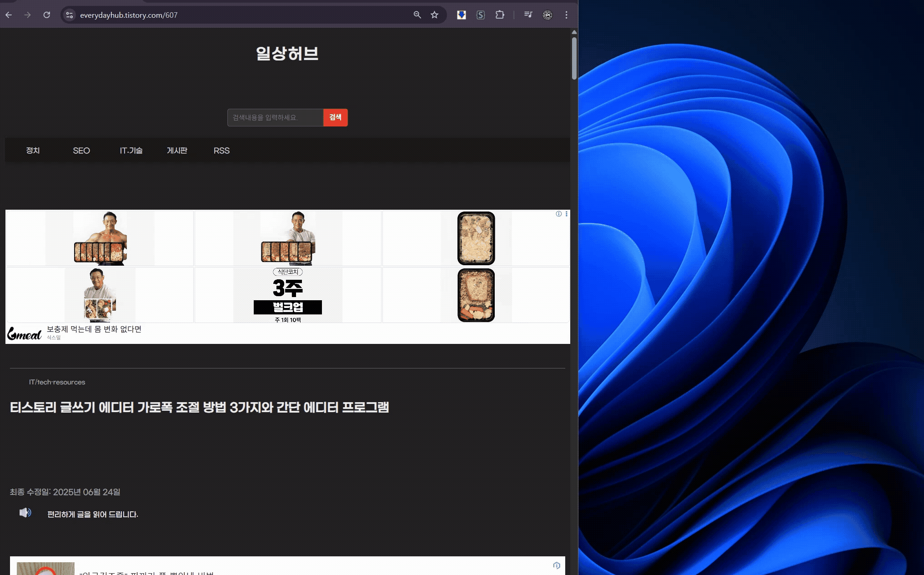Open the 일상허브 blog title link

287,54
